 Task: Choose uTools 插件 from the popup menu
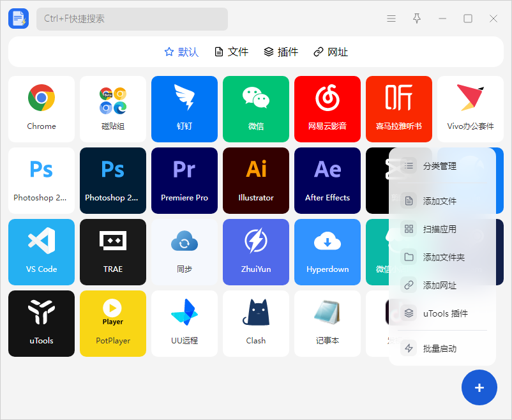pos(442,313)
